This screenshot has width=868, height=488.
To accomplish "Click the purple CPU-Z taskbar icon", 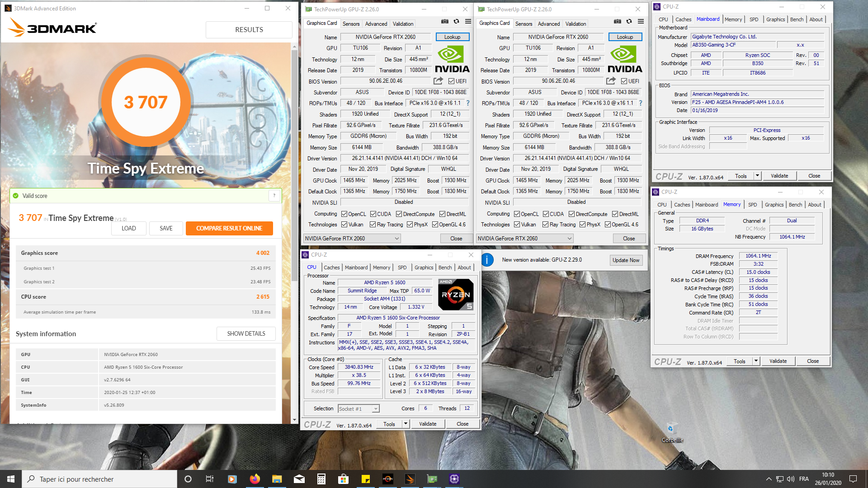I will (x=454, y=479).
